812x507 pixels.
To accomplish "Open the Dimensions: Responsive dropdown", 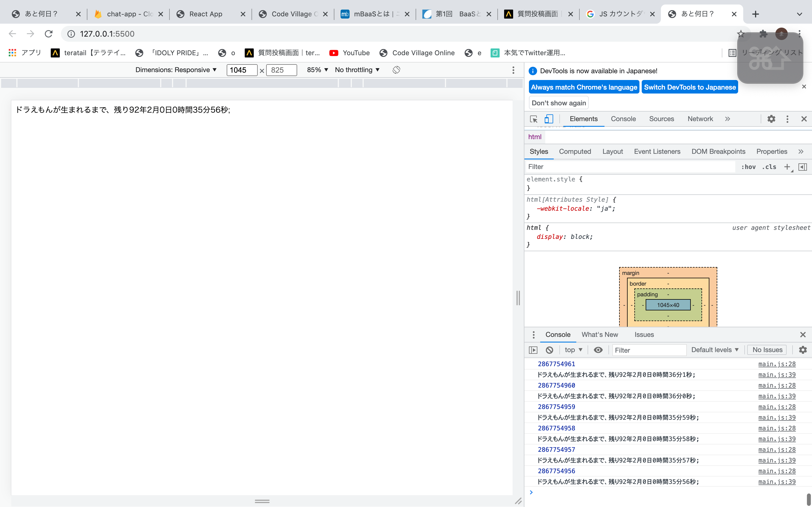I will [176, 70].
